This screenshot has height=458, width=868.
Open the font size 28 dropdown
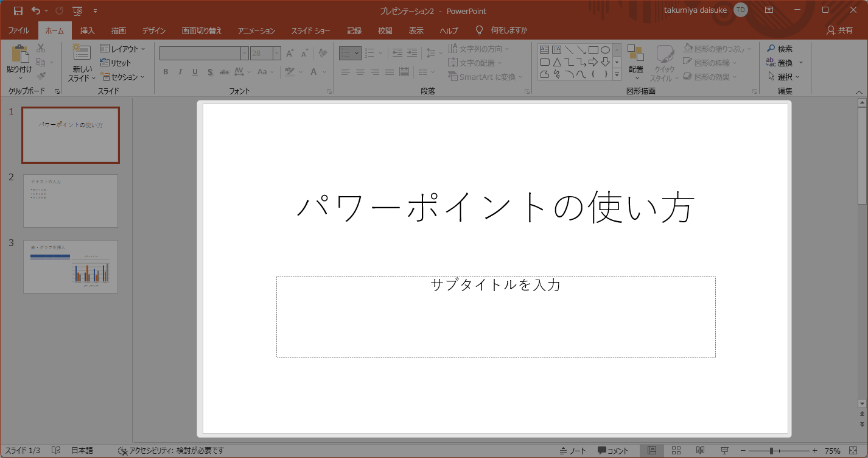click(x=277, y=54)
